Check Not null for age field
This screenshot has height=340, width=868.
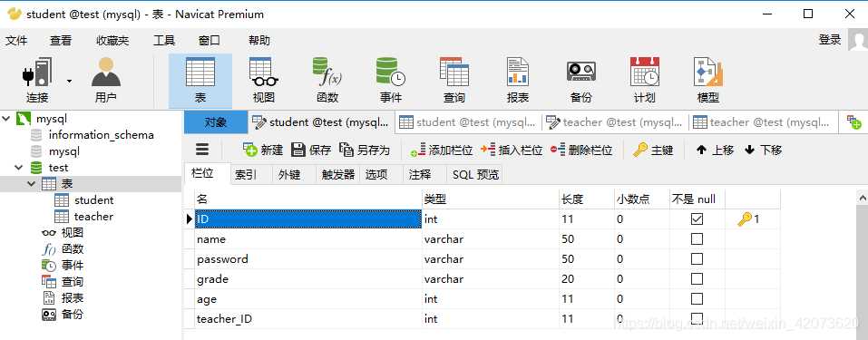tap(697, 299)
